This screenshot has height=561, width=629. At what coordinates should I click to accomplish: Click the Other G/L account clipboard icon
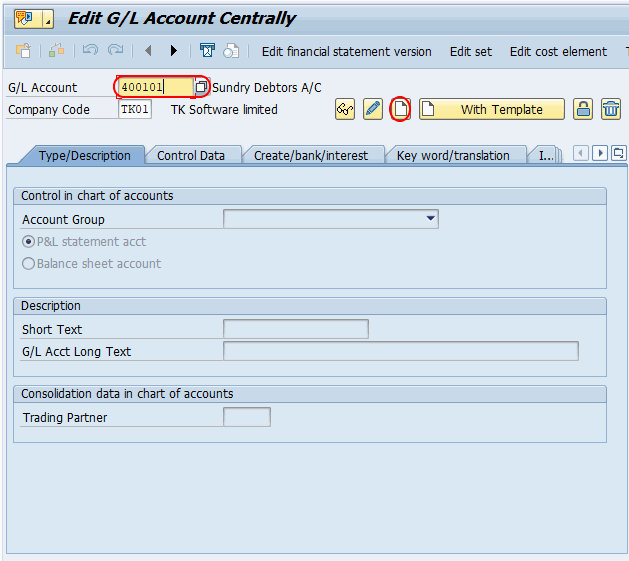click(23, 51)
